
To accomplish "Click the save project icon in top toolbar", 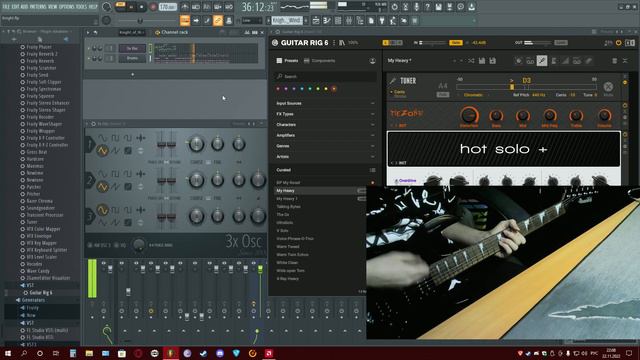I will [438, 7].
